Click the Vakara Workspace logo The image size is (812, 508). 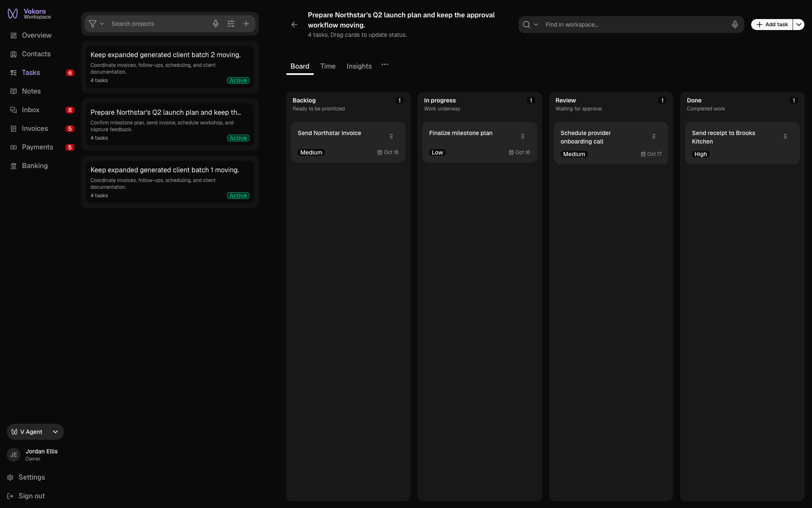pyautogui.click(x=29, y=14)
